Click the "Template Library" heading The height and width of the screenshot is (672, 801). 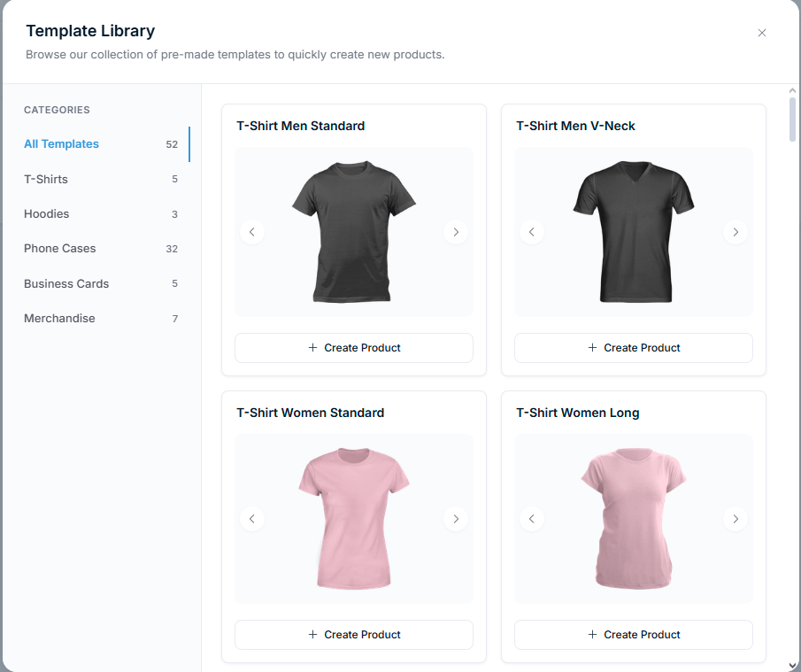90,31
